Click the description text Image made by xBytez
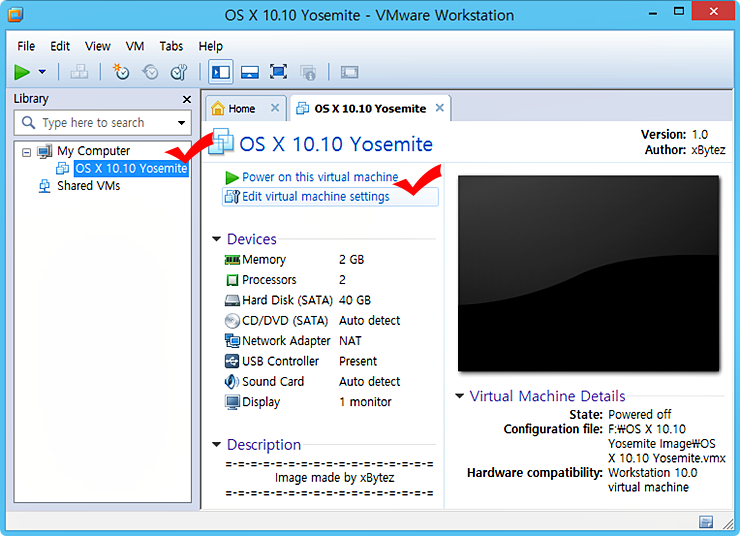The width and height of the screenshot is (740, 536). (x=335, y=478)
